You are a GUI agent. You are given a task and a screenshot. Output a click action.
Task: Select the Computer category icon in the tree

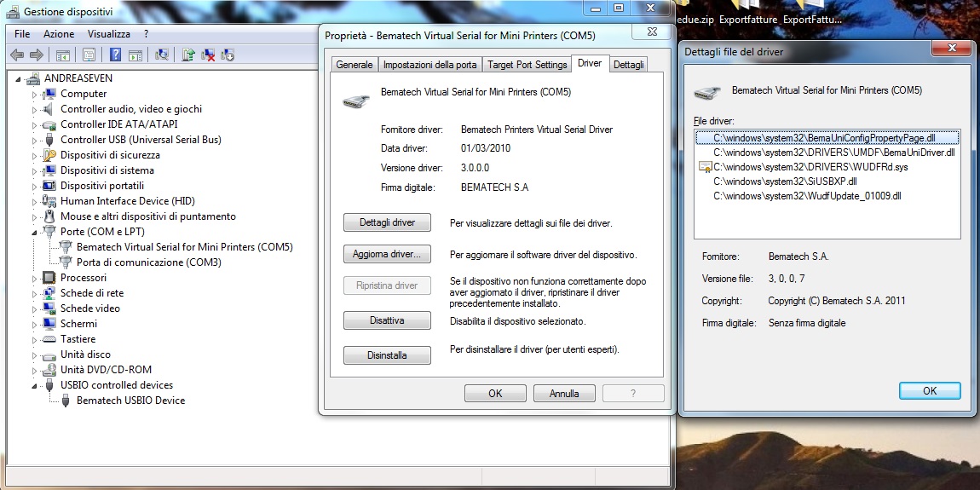click(49, 94)
